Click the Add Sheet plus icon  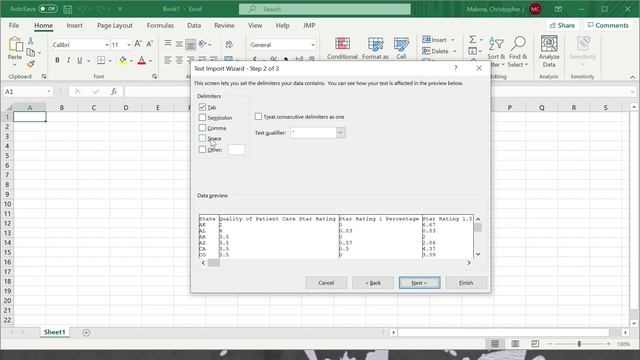(86, 332)
